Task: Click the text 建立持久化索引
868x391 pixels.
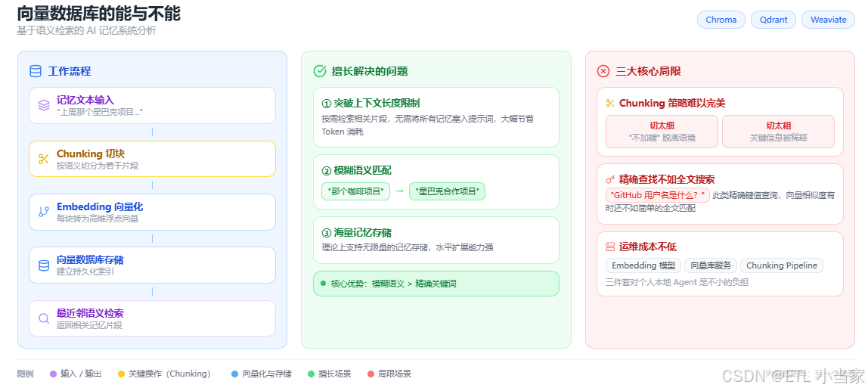Action: point(85,272)
